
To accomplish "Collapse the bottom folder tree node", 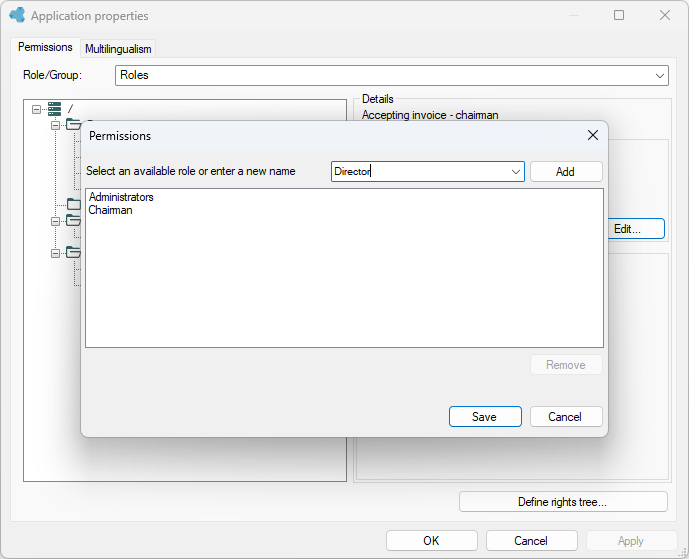I will pos(55,254).
